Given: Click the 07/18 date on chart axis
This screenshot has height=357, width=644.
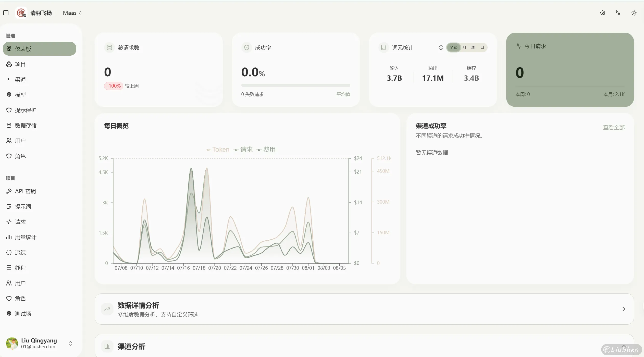Looking at the screenshot, I should click(x=199, y=268).
